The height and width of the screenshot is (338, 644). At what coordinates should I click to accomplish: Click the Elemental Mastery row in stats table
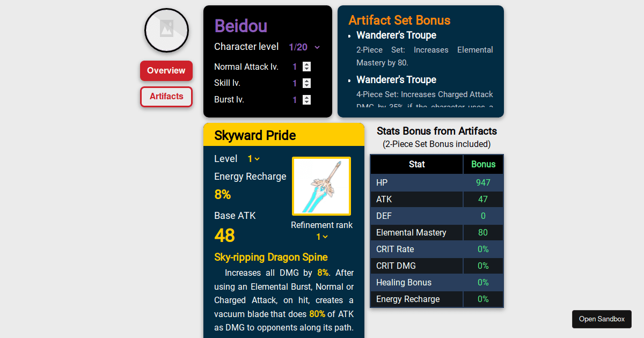436,233
